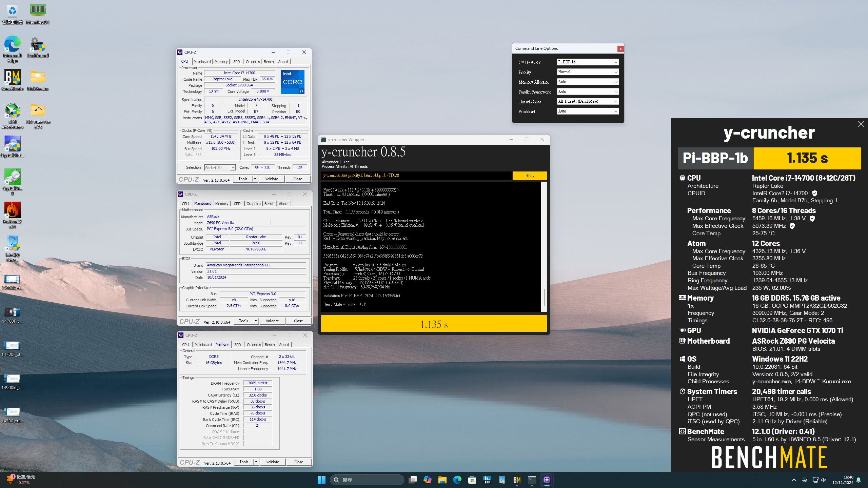Screen dimensions: 868x488
Task: Close the BenchMate result panel
Action: click(x=861, y=124)
